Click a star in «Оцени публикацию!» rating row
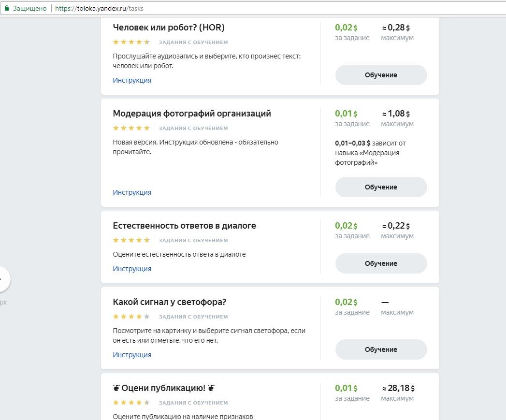Screen dimensions: 506x420 pos(131,402)
